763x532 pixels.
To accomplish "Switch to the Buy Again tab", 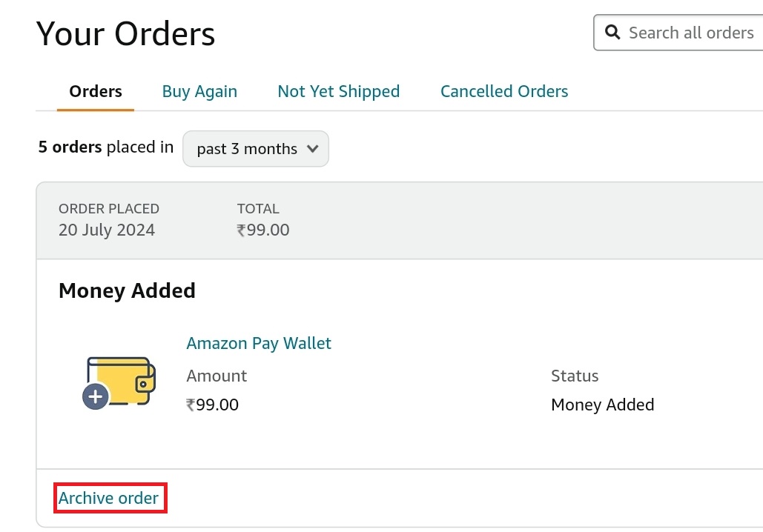I will pyautogui.click(x=199, y=91).
